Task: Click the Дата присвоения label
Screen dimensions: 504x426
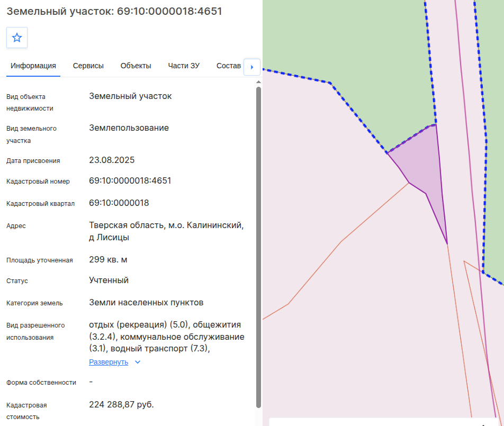Action: pyautogui.click(x=33, y=161)
